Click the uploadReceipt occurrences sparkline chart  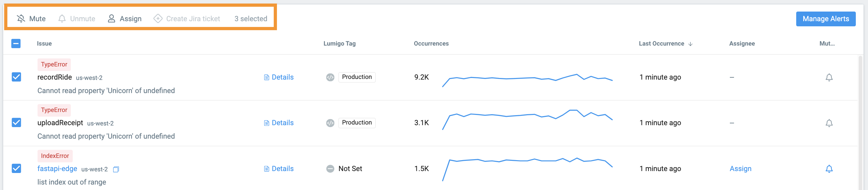(527, 120)
